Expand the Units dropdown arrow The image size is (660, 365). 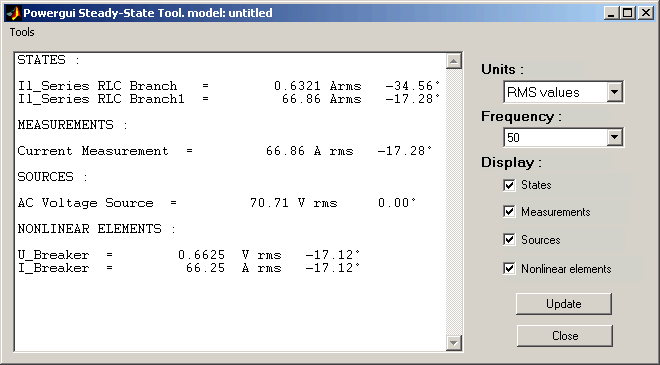(x=614, y=92)
